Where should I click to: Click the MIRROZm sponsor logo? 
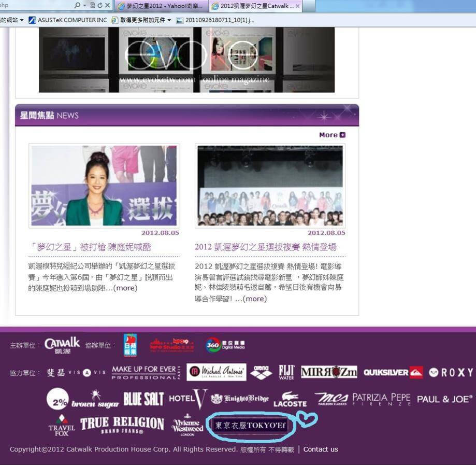[329, 372]
